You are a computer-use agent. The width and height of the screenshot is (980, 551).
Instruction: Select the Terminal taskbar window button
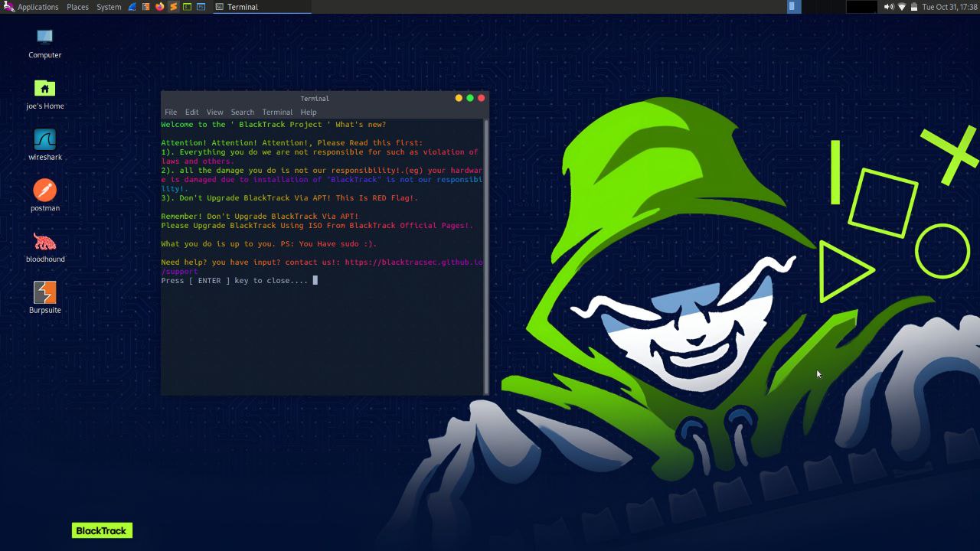click(260, 7)
